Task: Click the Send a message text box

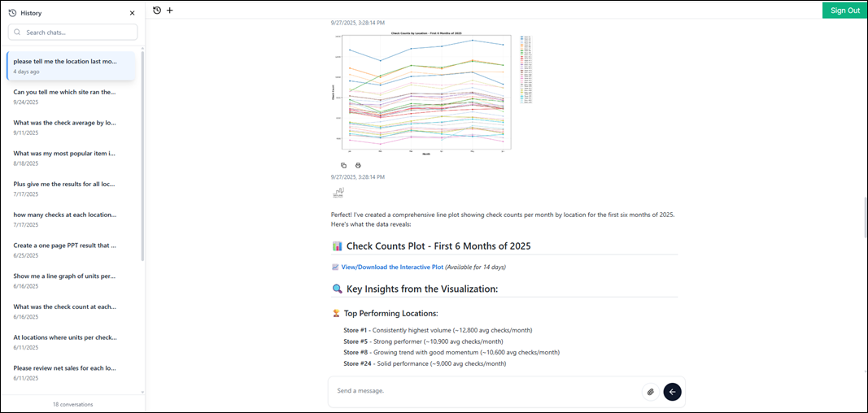Action: (x=484, y=391)
